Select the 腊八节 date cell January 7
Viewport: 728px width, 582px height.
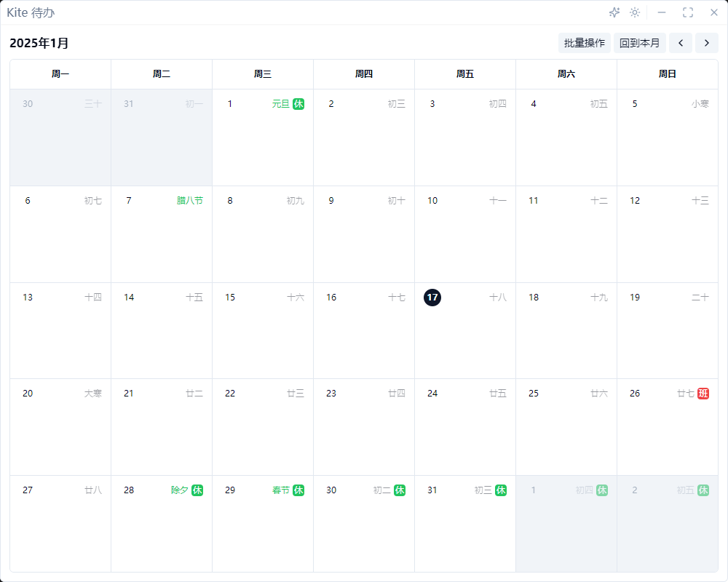tap(162, 233)
